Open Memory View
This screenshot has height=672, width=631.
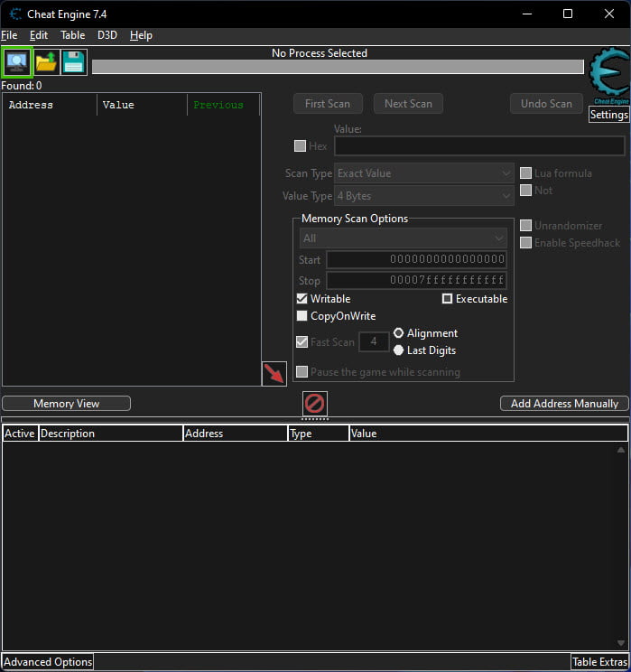tap(67, 403)
